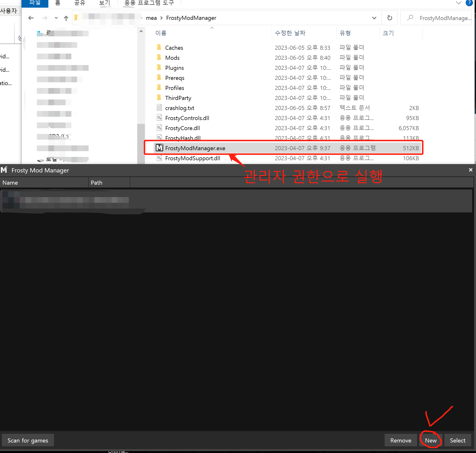
Task: Select the ThirdParty folder icon
Action: 159,98
